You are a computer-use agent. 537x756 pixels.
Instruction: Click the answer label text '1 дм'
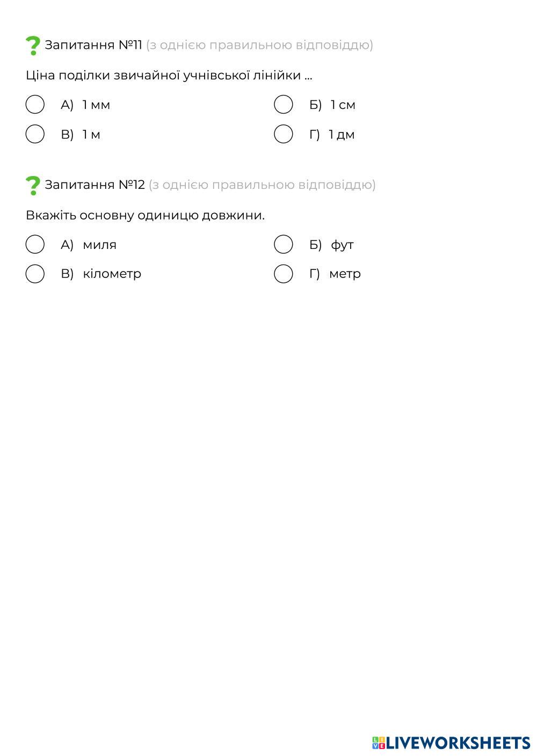(342, 134)
